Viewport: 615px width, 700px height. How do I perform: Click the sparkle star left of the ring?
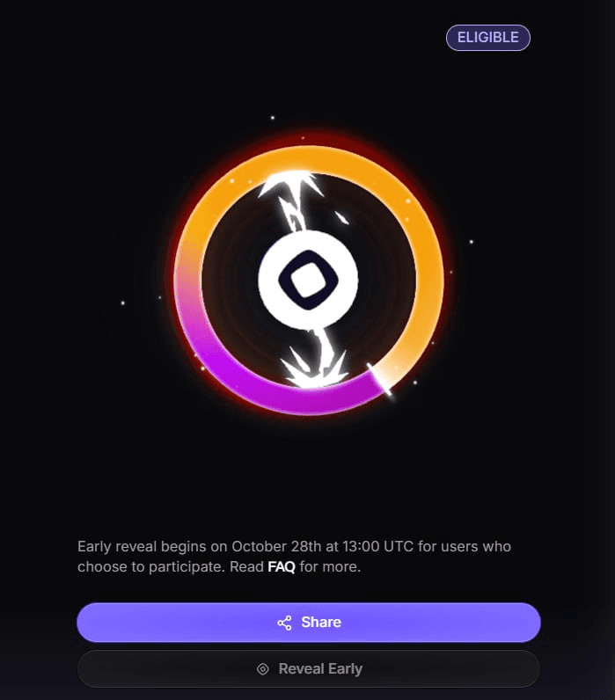[x=123, y=303]
